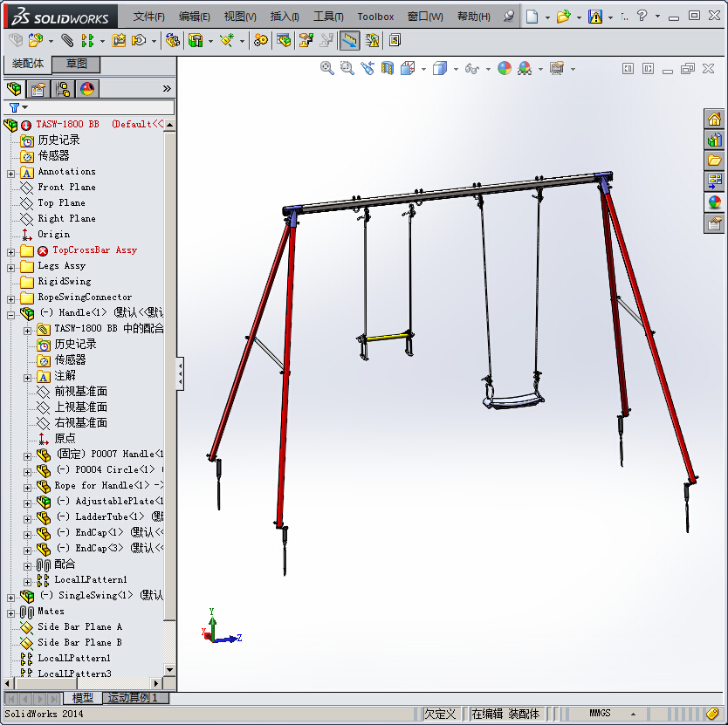
Task: Click the View Settings monitor icon
Action: pos(557,69)
